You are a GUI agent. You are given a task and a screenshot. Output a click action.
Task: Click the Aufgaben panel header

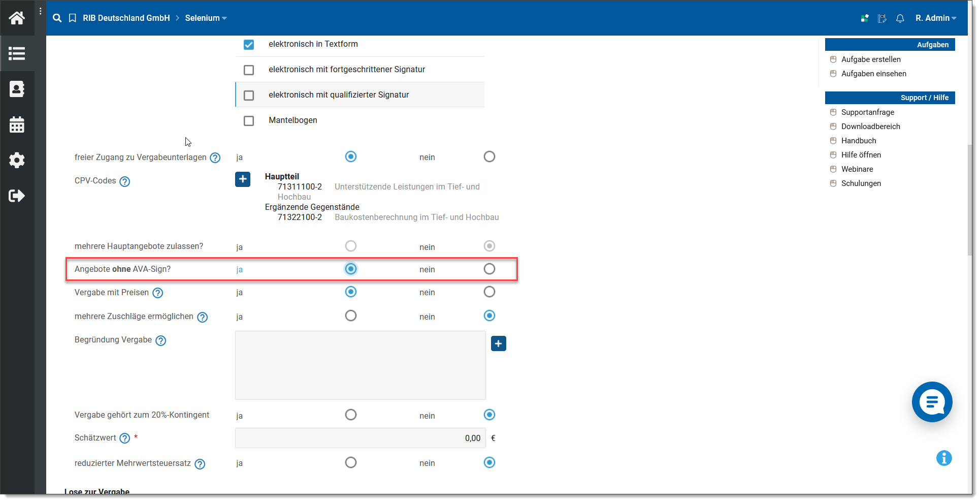[x=890, y=45]
